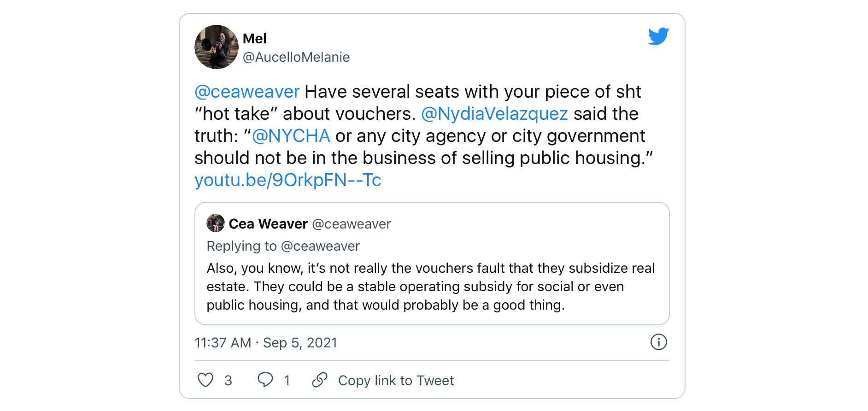This screenshot has height=411, width=868.
Task: Open the @NYCHA mention link
Action: click(291, 136)
